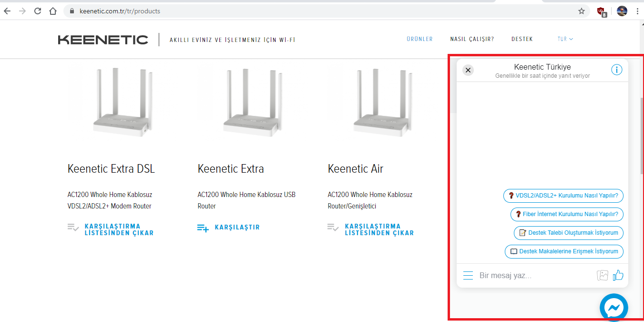Open chat info icon
This screenshot has width=644, height=322.
[617, 70]
